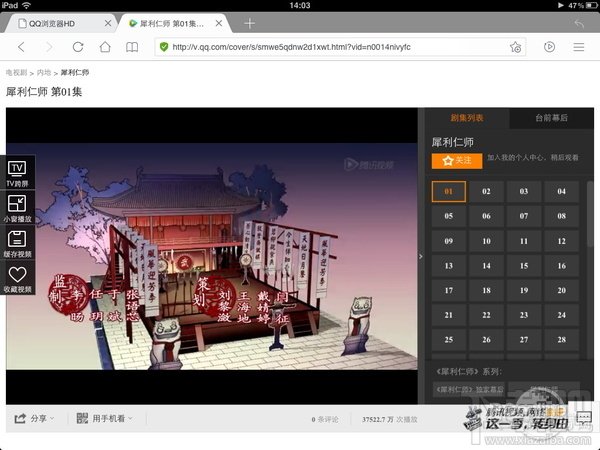
Task: Cast video using the TV跨屏 icon
Action: 17,173
